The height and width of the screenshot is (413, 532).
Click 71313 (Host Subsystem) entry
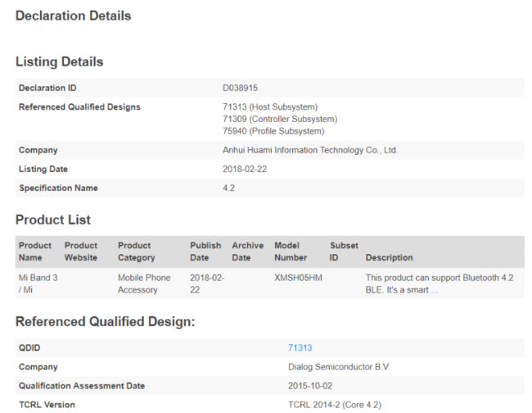pyautogui.click(x=270, y=107)
